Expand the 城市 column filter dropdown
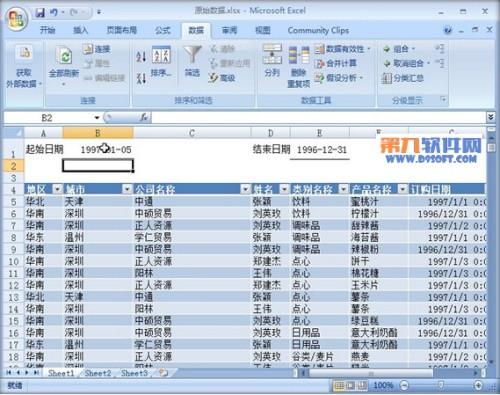Viewport: 500px width, 395px height. [127, 189]
